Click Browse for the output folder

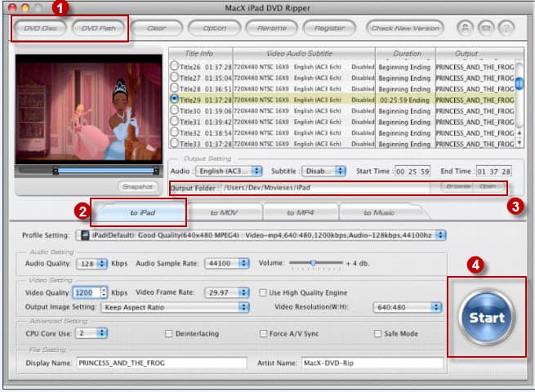click(x=458, y=186)
